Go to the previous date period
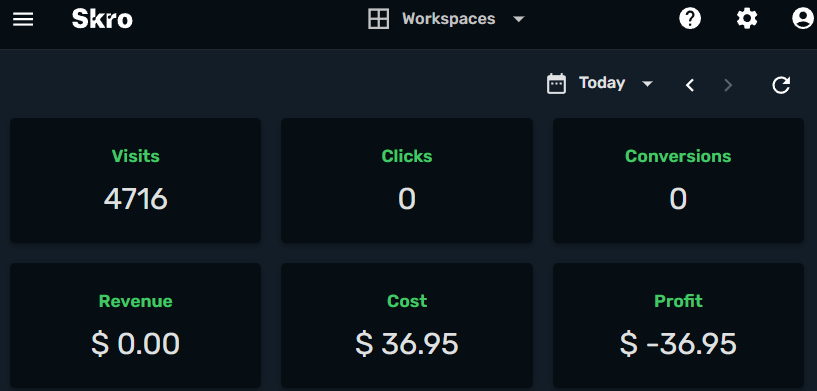The image size is (817, 391). (690, 85)
